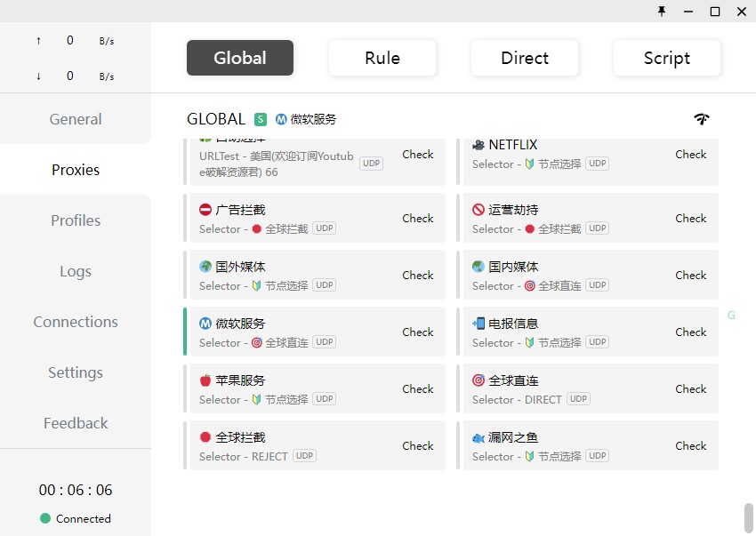The height and width of the screenshot is (536, 756).
Task: Click the 00:06:06 connection timer
Action: [x=76, y=490]
